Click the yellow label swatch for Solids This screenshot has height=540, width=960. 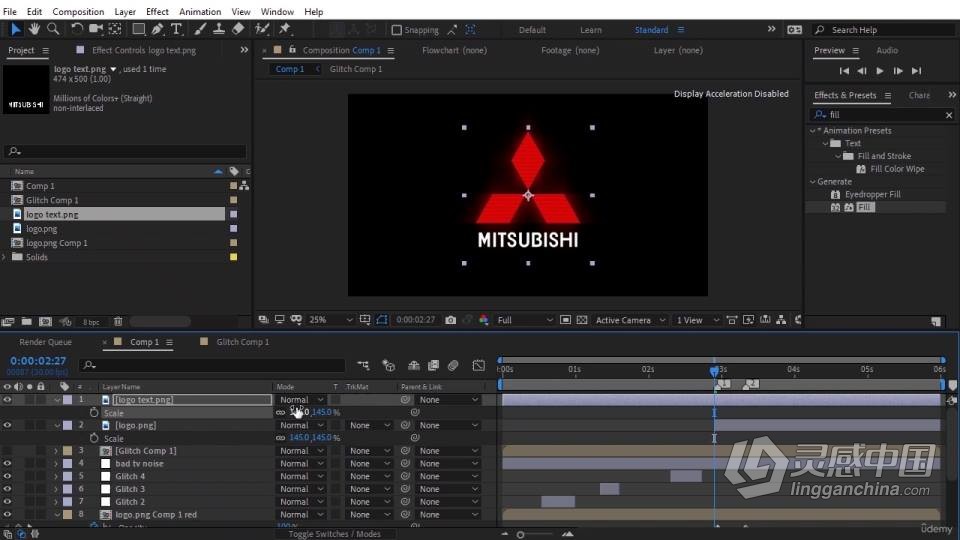click(233, 257)
